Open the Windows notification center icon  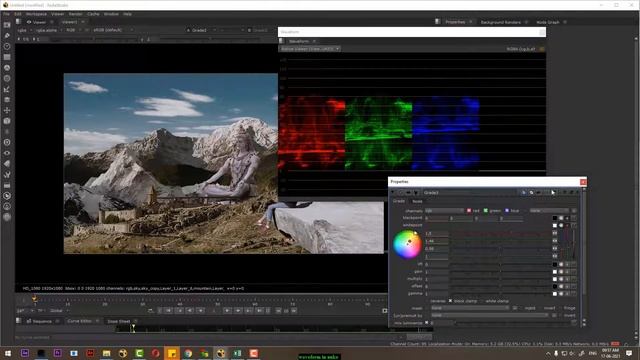coord(629,353)
